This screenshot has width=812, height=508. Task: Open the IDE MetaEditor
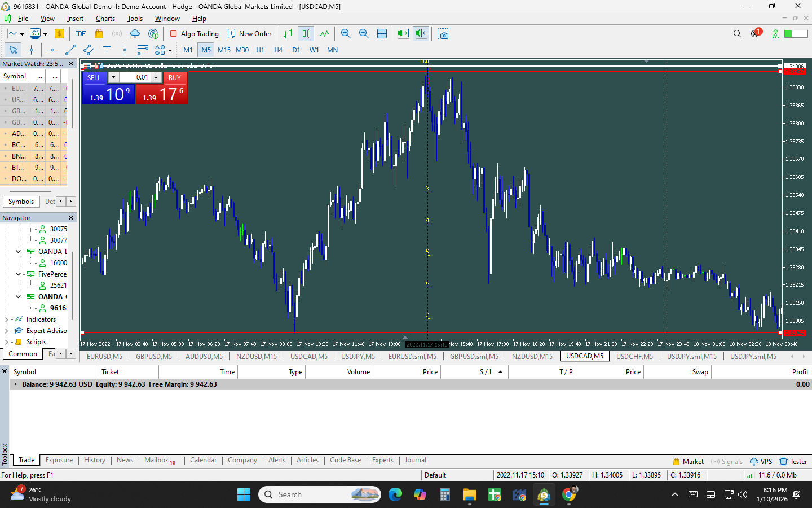[81, 34]
